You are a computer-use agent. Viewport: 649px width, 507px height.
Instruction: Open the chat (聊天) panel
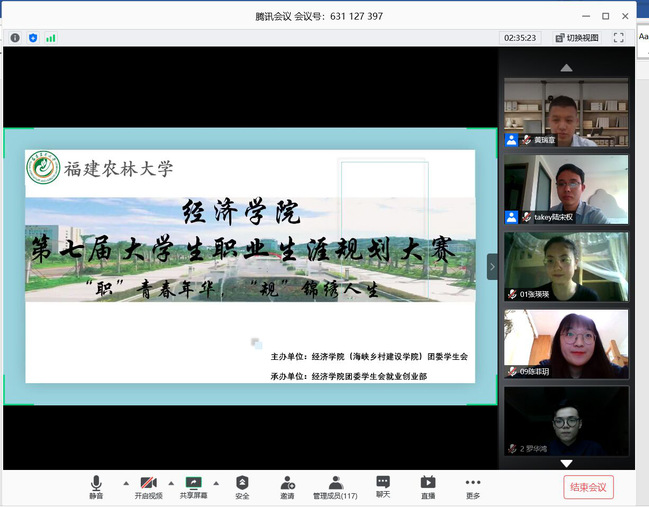coord(383,486)
